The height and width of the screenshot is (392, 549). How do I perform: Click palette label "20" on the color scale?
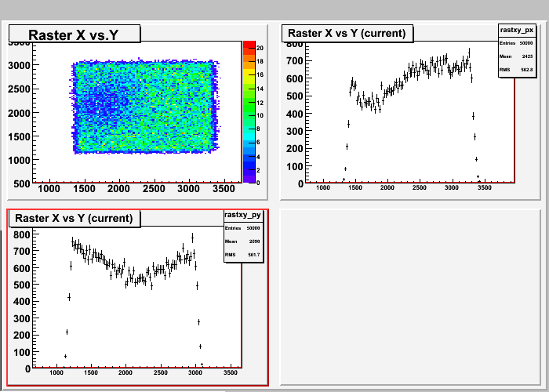260,48
